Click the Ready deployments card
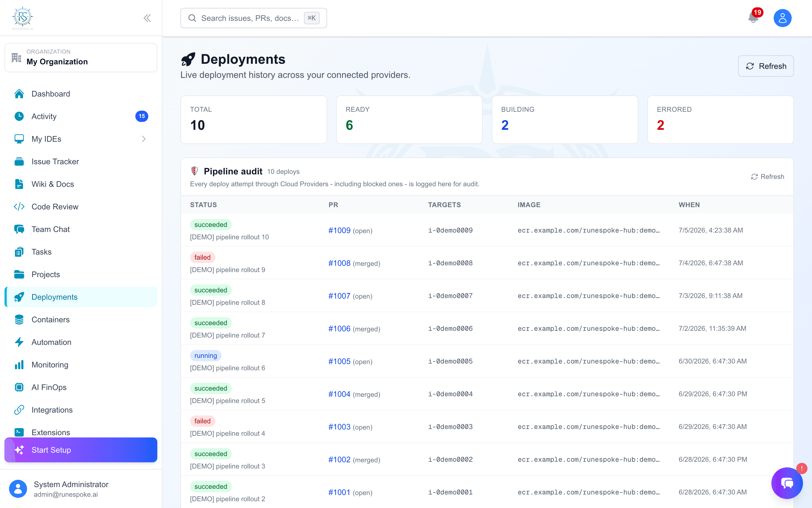This screenshot has height=508, width=812. (x=409, y=120)
